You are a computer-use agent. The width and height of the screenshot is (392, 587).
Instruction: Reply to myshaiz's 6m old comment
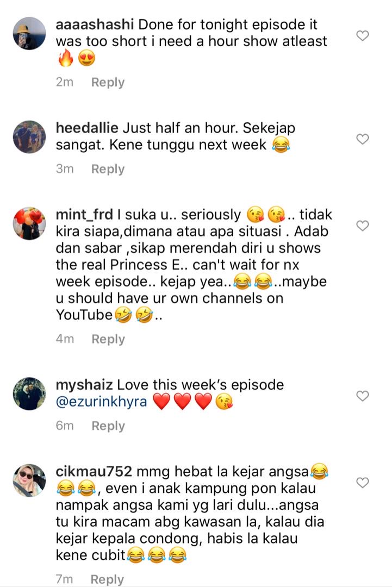[x=108, y=426]
